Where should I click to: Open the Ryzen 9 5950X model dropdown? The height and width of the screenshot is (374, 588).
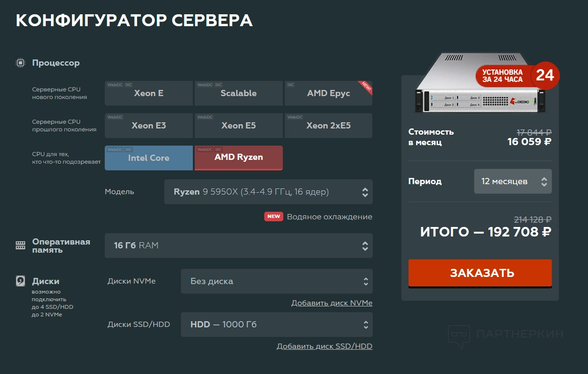point(269,192)
